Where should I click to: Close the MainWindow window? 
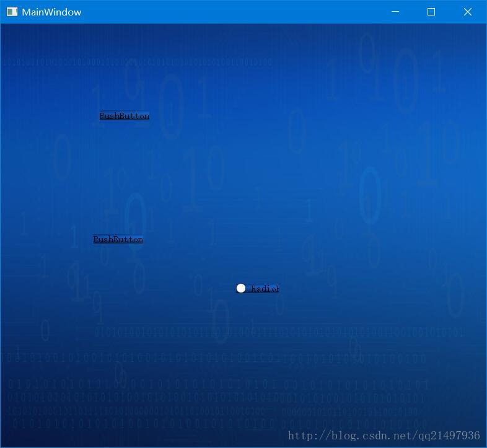pos(467,12)
